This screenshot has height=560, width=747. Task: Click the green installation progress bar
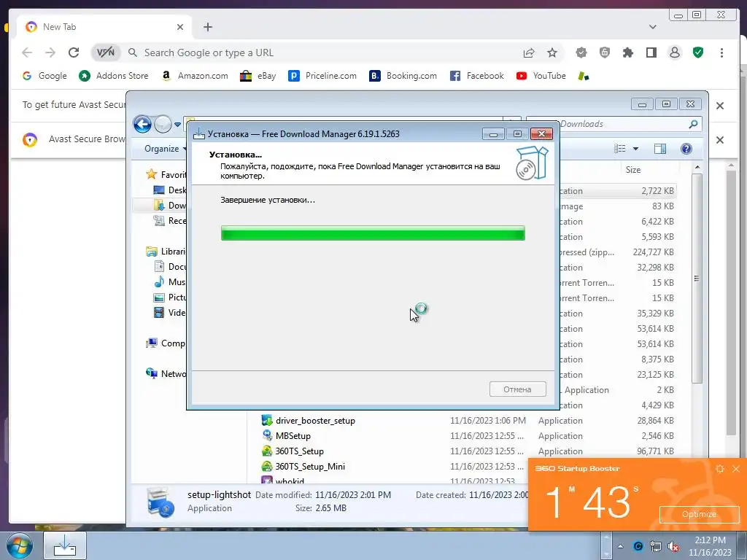(373, 233)
